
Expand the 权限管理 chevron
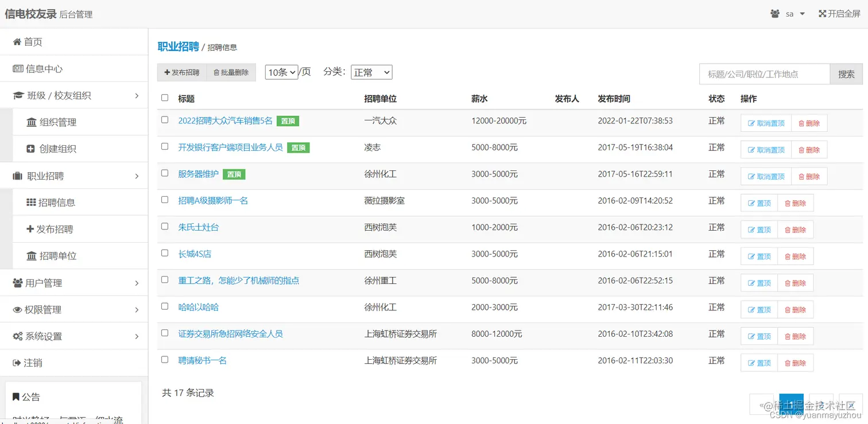(x=137, y=310)
